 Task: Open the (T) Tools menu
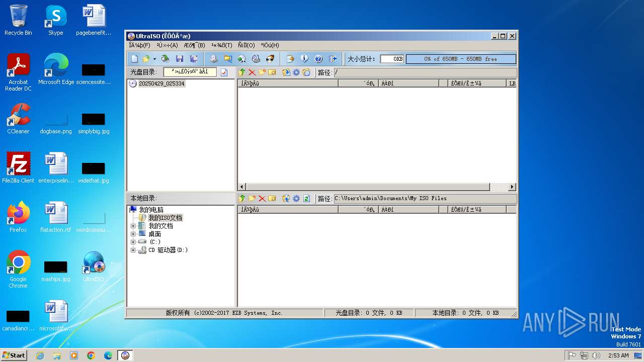(222, 45)
